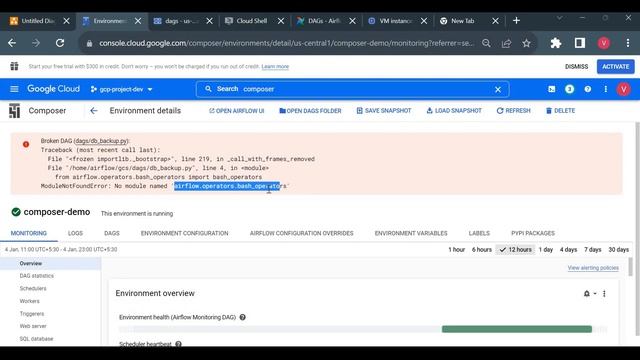640x360 pixels.
Task: Show help for Scheduler heartbeat metric
Action: coord(178,344)
